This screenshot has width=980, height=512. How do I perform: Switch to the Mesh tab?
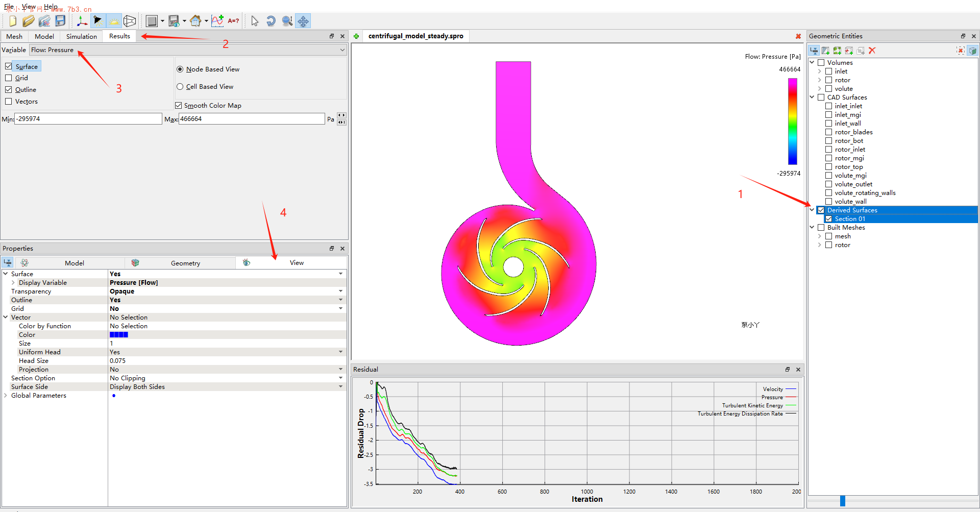pyautogui.click(x=14, y=36)
